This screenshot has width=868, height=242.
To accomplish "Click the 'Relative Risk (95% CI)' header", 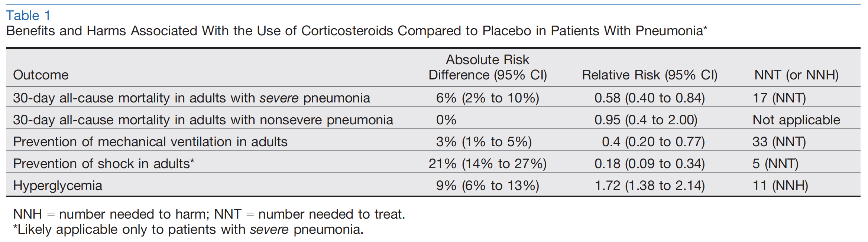I will tap(650, 75).
